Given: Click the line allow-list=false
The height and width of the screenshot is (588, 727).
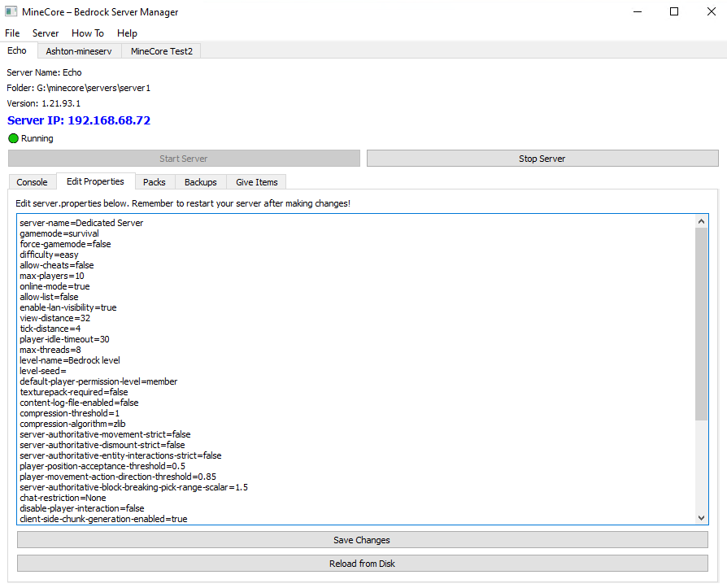Looking at the screenshot, I should point(49,297).
